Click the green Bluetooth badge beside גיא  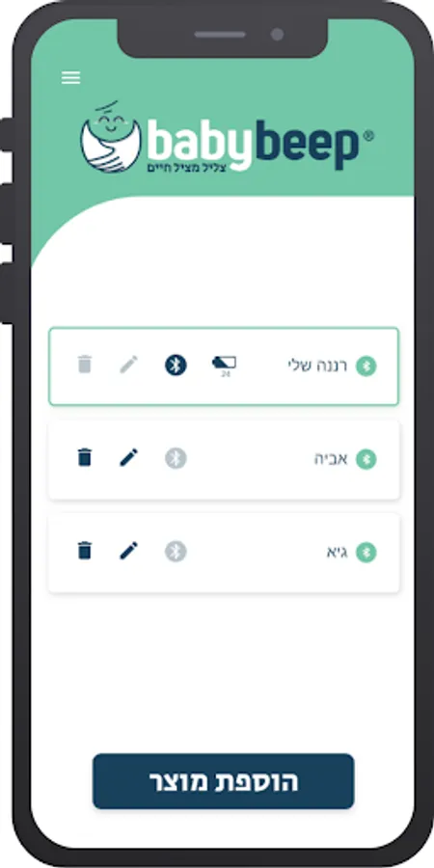(366, 552)
